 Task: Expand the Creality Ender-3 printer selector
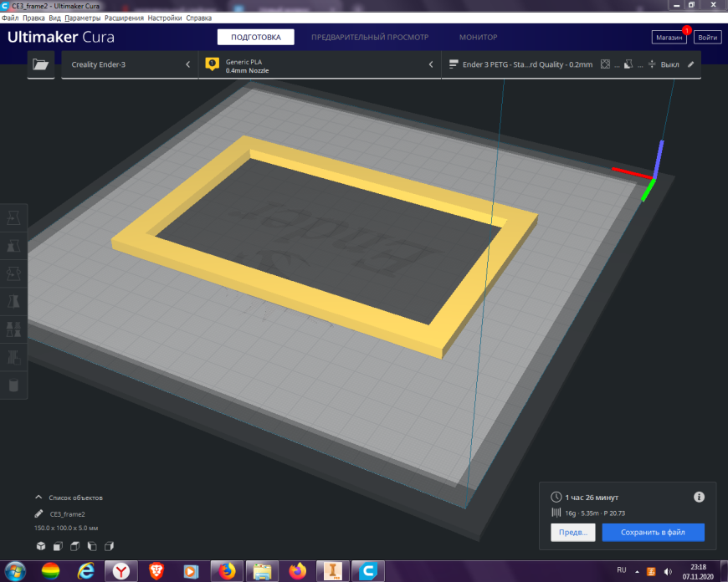[x=130, y=64]
